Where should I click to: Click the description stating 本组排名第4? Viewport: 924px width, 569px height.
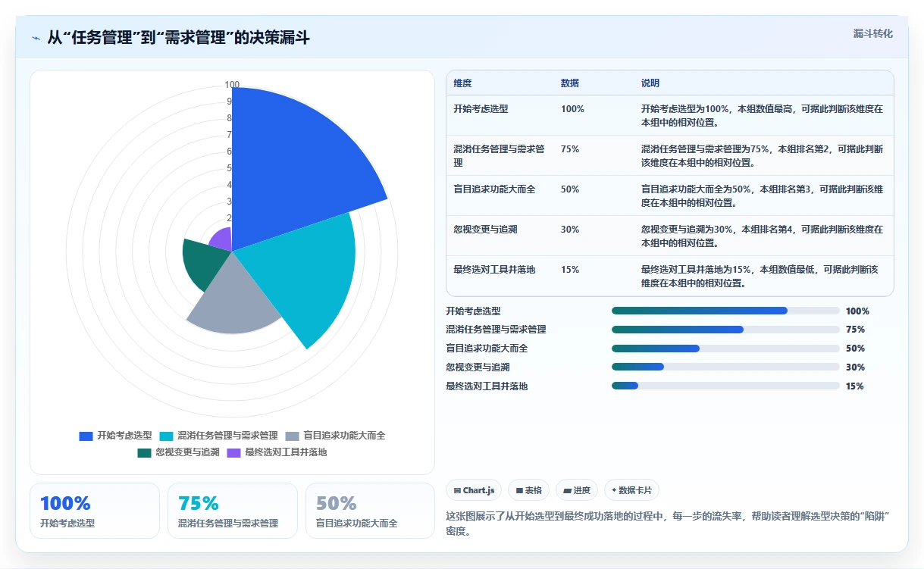(762, 236)
